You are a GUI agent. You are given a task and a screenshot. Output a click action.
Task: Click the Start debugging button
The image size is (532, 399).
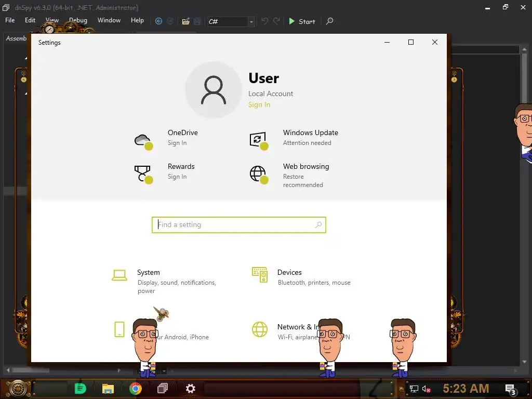click(302, 21)
